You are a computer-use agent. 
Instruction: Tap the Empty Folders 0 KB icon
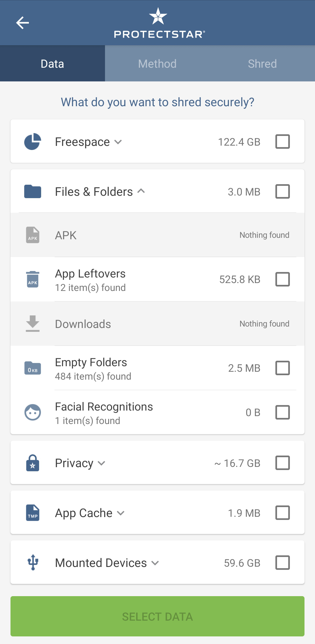33,368
